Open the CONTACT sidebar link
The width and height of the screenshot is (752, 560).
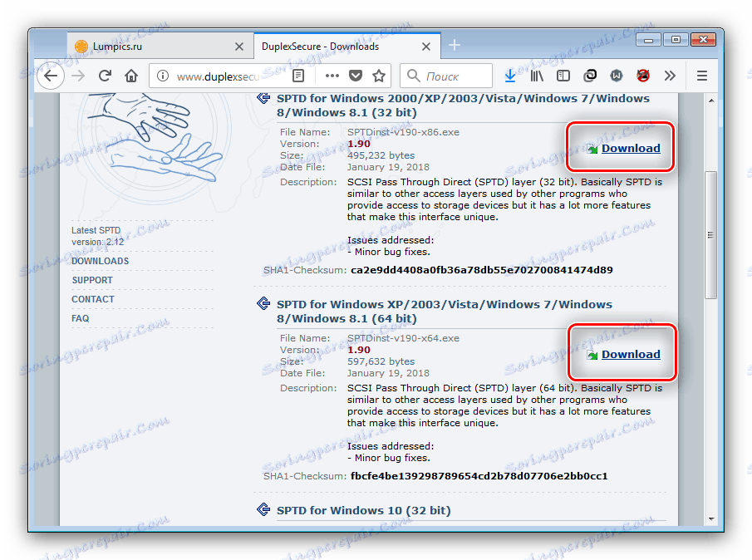point(93,299)
